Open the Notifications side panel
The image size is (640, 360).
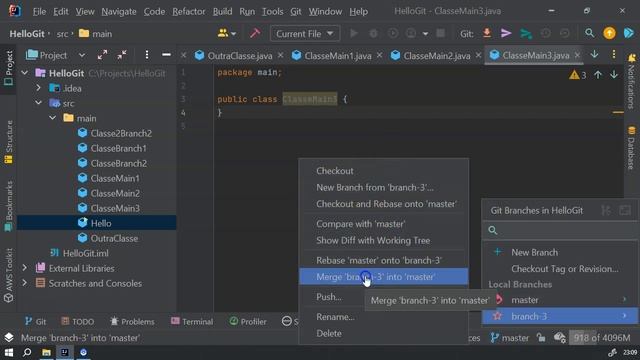[x=631, y=81]
